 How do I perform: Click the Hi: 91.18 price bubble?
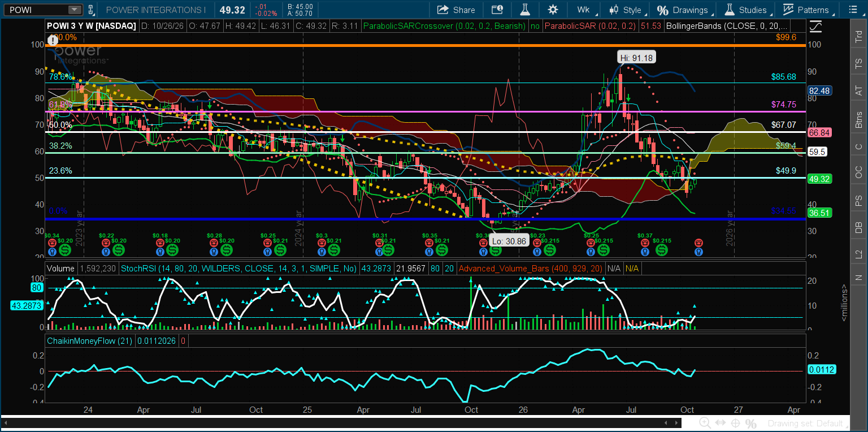(x=637, y=58)
